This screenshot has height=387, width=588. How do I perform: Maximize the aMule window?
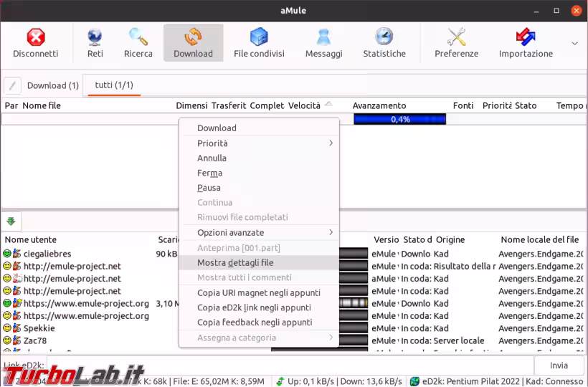pyautogui.click(x=556, y=11)
